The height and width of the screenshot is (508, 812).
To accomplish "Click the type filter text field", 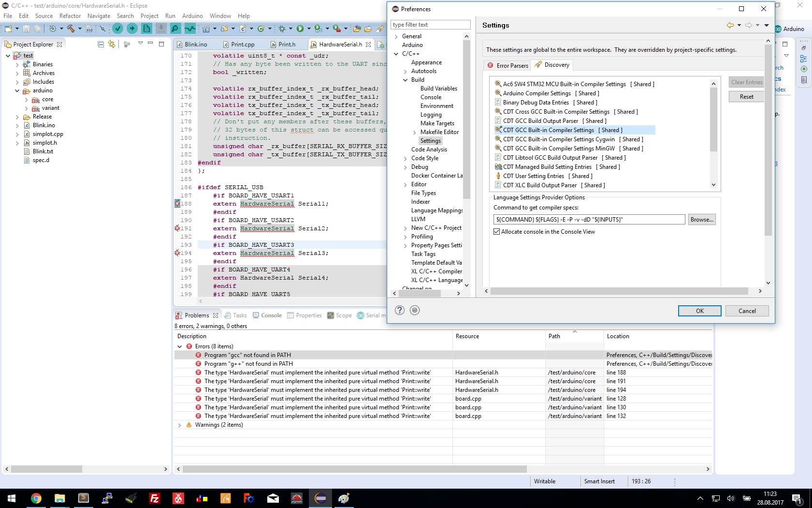I will click(x=430, y=25).
